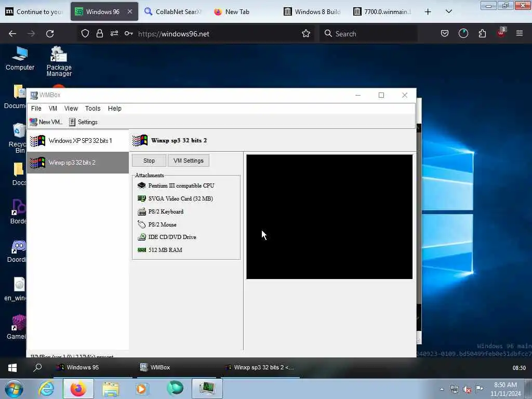Open the Help menu in WMBox
Image resolution: width=532 pixels, height=399 pixels.
point(115,108)
